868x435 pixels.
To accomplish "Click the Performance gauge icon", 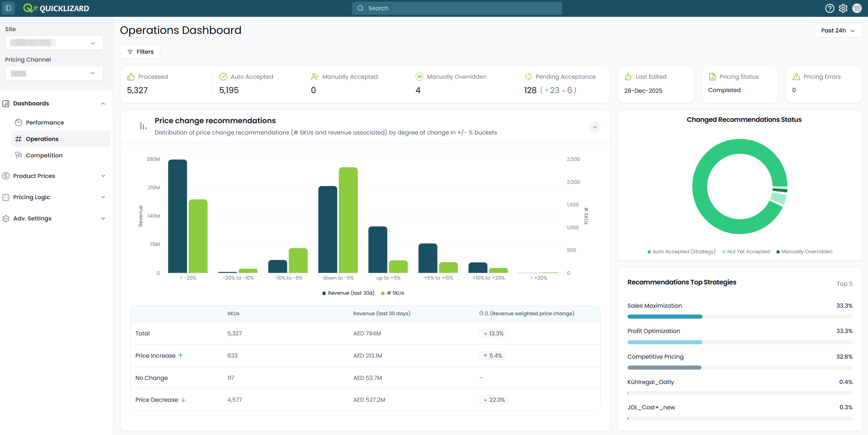I will point(18,123).
